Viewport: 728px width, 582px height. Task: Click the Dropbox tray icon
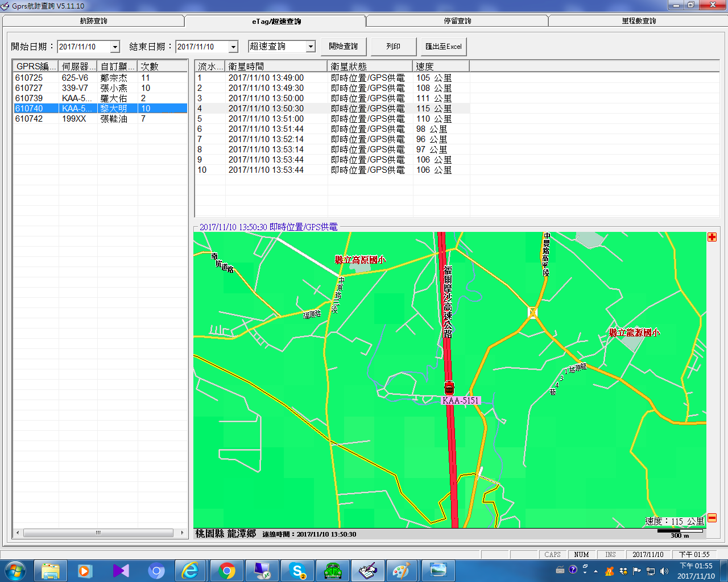coord(623,571)
